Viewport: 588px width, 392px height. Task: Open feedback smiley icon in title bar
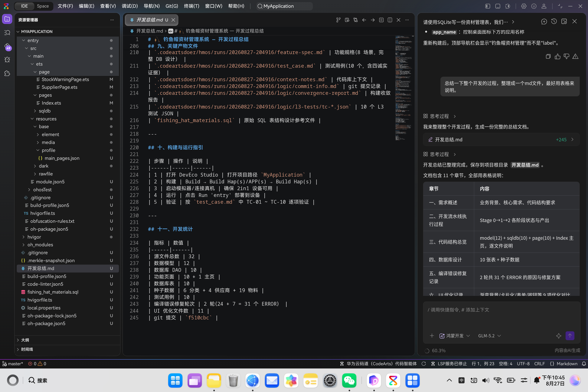534,6
